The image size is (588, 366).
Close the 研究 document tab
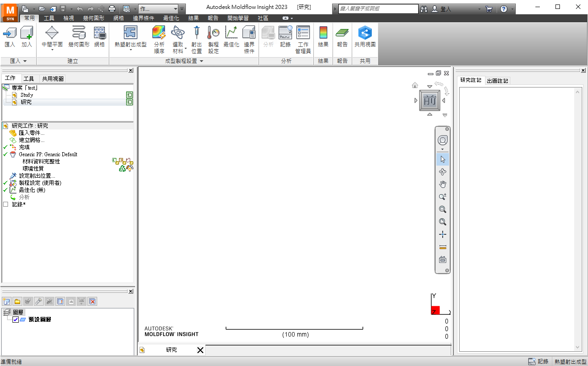pos(200,350)
